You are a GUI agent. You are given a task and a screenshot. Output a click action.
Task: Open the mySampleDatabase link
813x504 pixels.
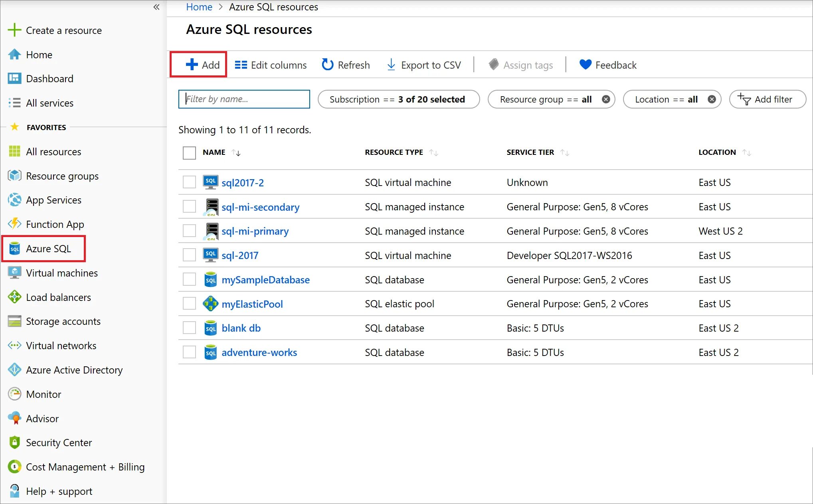pyautogui.click(x=265, y=280)
